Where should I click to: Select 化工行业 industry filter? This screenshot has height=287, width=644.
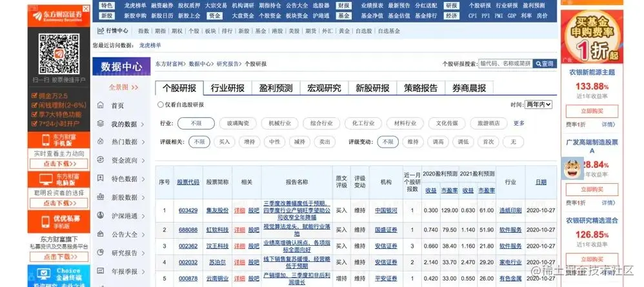click(363, 123)
